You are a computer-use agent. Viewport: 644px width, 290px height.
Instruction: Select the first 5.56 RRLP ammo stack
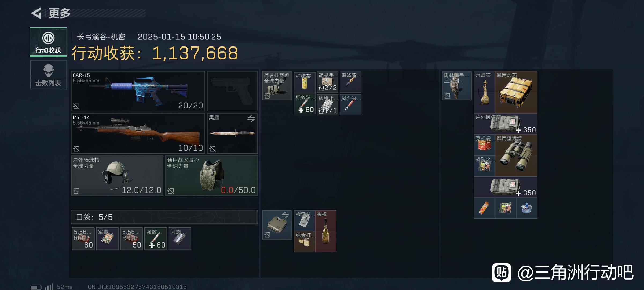(x=83, y=239)
